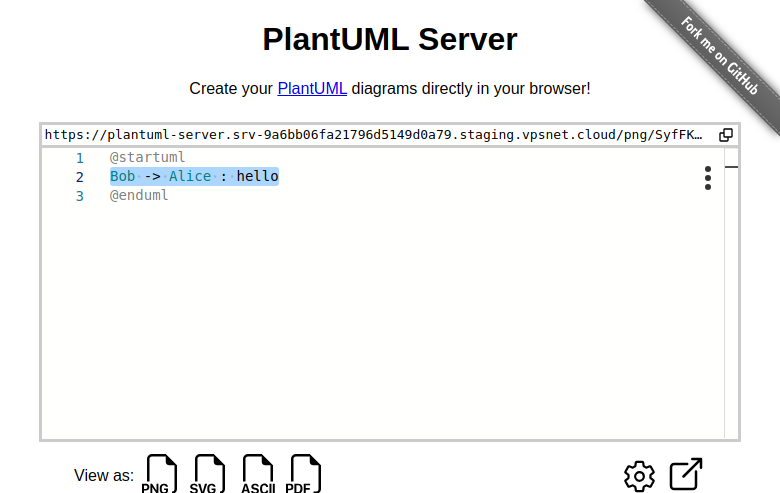Open the settings gear
The width and height of the screenshot is (780, 493).
[639, 476]
